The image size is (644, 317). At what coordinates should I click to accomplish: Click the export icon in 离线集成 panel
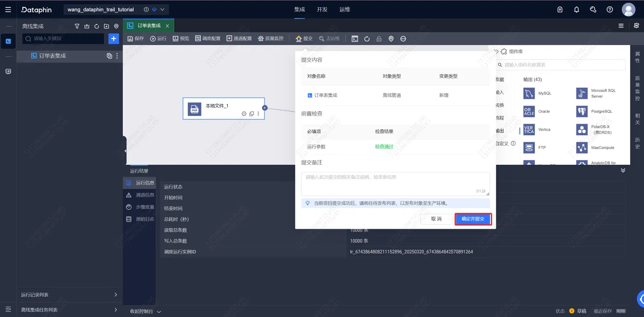[x=86, y=26]
